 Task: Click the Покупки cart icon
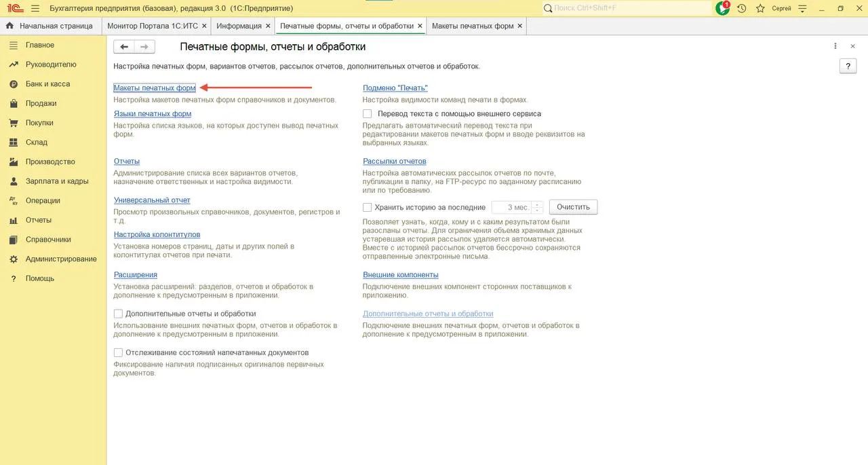pyautogui.click(x=13, y=123)
